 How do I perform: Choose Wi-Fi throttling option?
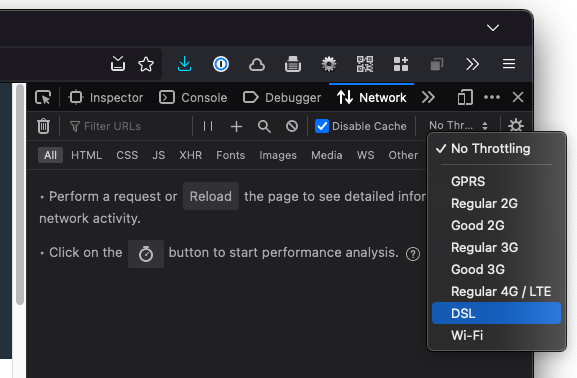(496, 335)
